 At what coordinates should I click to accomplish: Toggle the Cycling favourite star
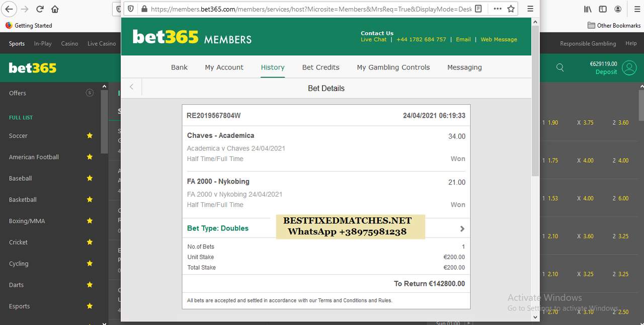point(90,263)
